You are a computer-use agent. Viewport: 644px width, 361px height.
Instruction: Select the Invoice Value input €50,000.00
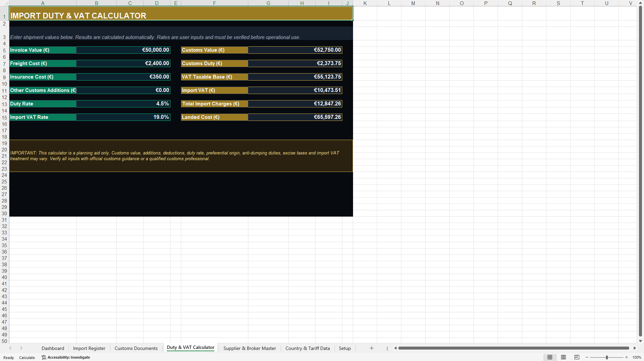(x=123, y=50)
